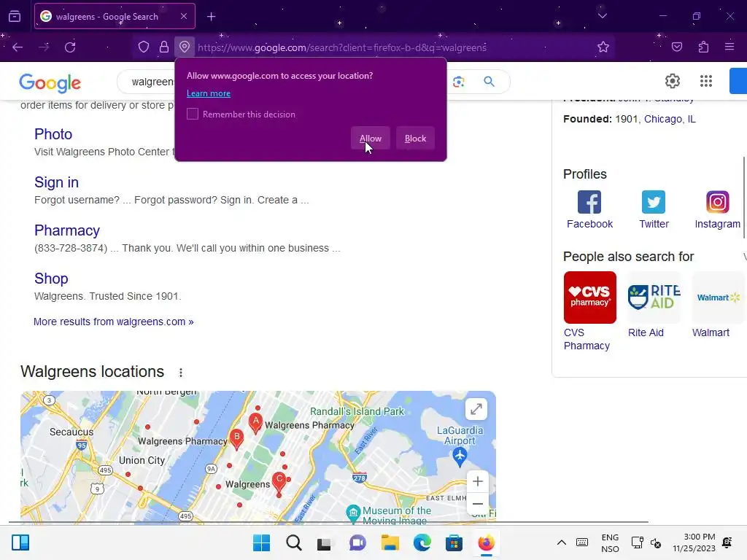The height and width of the screenshot is (560, 747).
Task: Go back to the previous page
Action: [18, 47]
